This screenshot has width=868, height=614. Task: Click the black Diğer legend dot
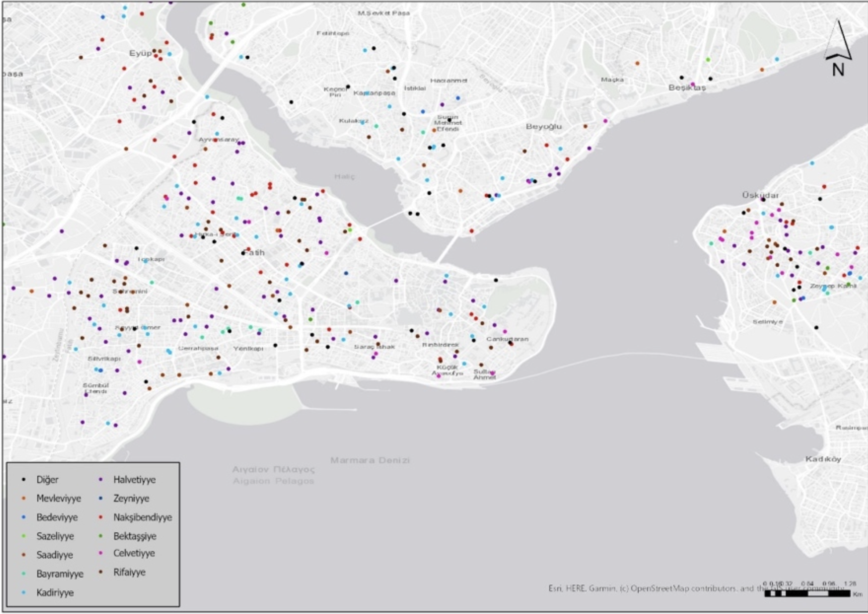coord(24,480)
